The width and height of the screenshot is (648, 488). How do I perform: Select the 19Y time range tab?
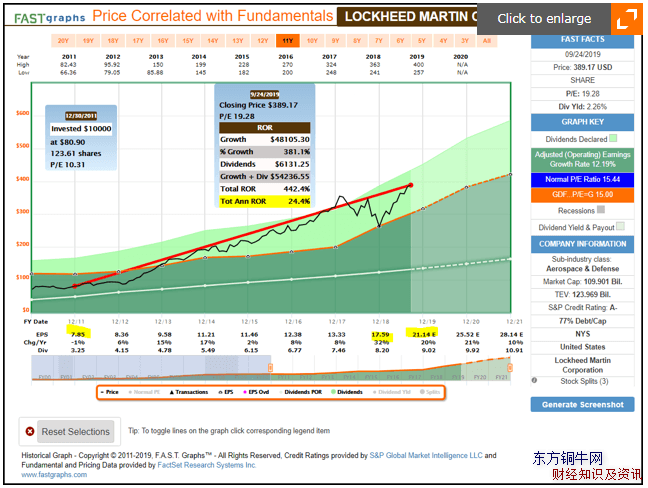88,41
